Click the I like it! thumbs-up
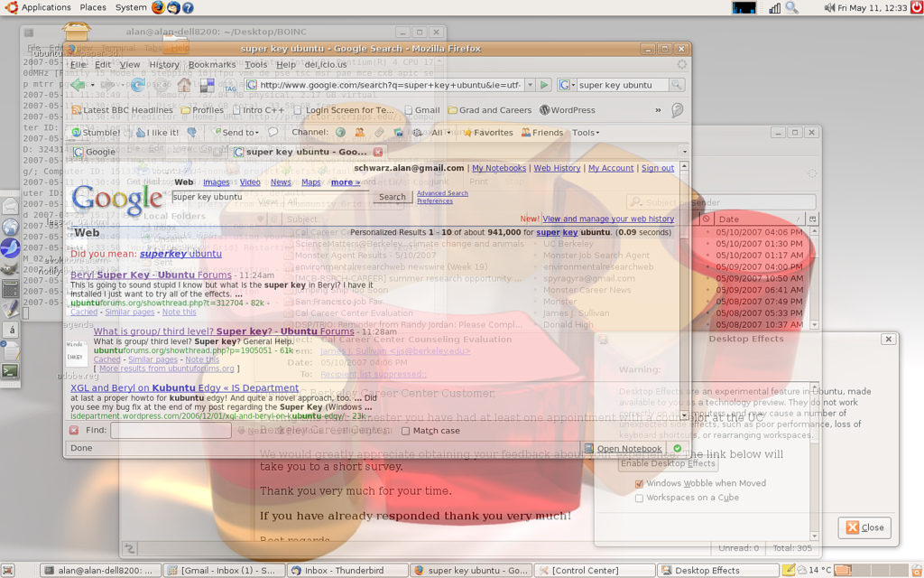This screenshot has width=924, height=578. (x=157, y=133)
